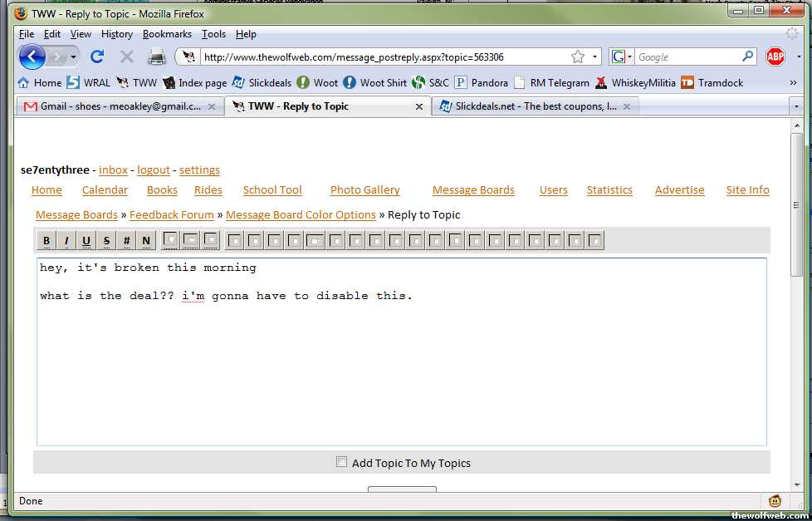The image size is (812, 521).
Task: Check the Add Topic To My Topics box
Action: coord(341,462)
